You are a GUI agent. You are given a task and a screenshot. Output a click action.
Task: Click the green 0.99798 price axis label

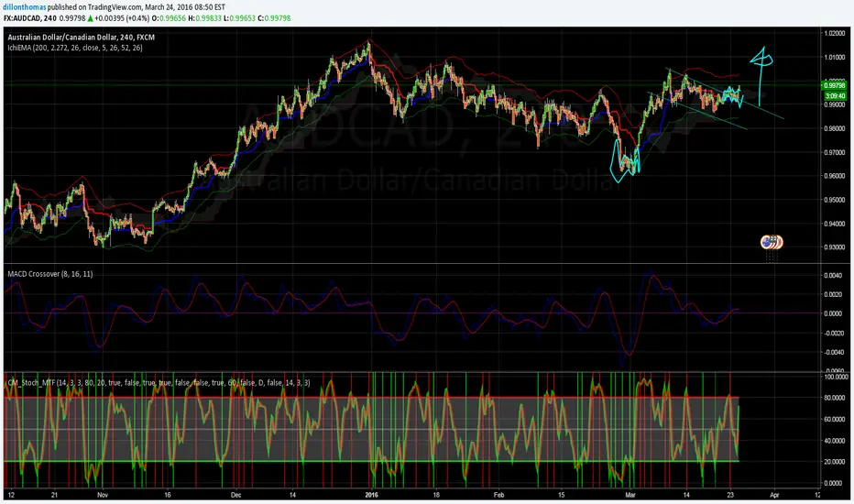pyautogui.click(x=834, y=85)
